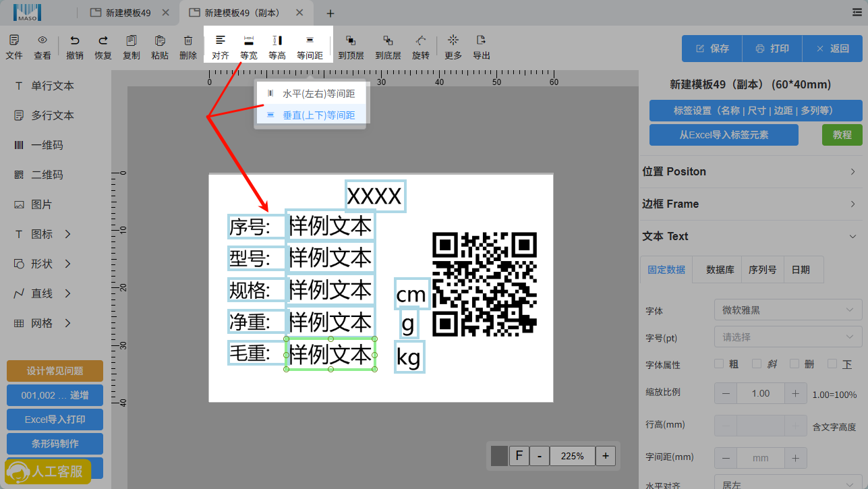This screenshot has height=489, width=868.
Task: Select the 序列号 tab
Action: click(x=762, y=269)
